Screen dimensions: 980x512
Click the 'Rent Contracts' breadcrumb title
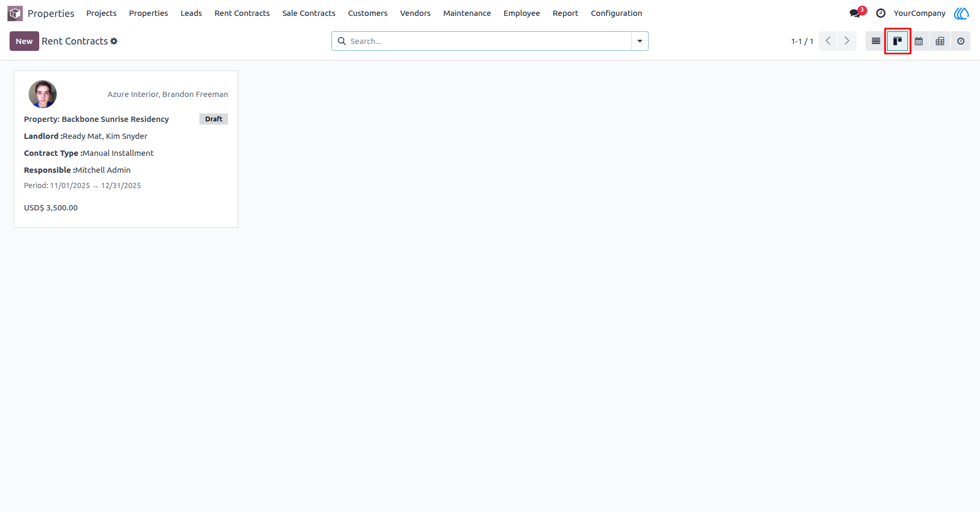75,41
